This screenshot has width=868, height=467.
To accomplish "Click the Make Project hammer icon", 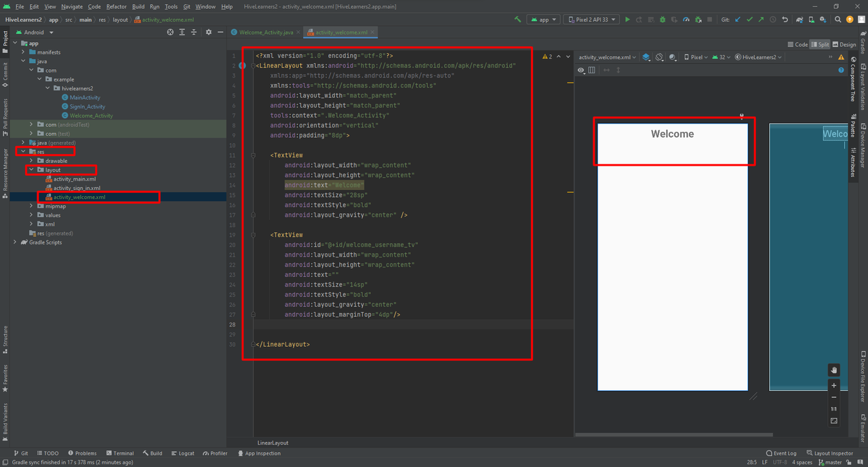I will [517, 20].
